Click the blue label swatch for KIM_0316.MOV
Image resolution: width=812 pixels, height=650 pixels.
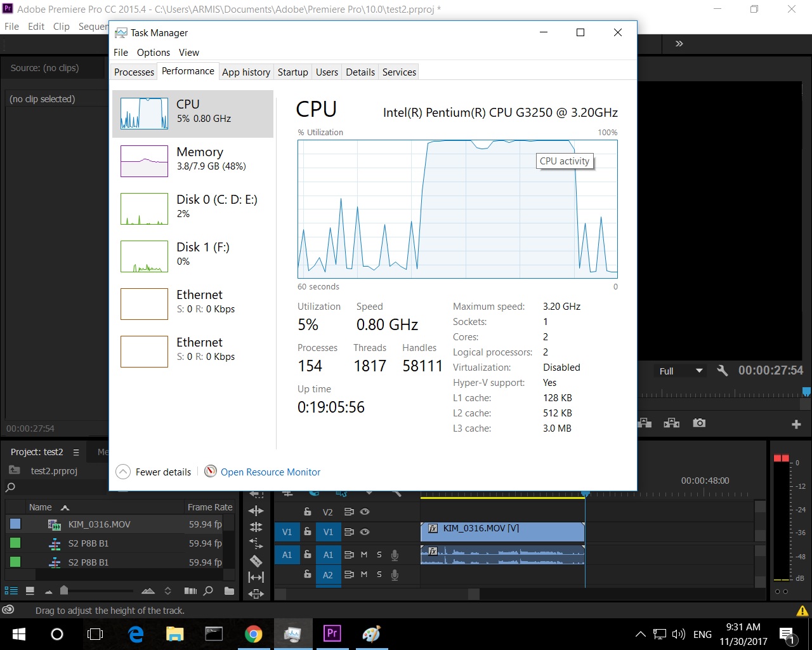(15, 524)
